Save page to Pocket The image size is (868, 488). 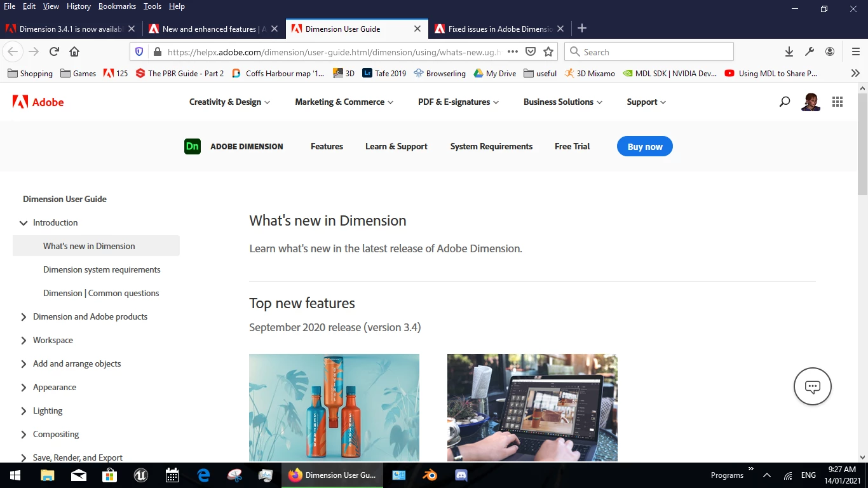click(531, 51)
